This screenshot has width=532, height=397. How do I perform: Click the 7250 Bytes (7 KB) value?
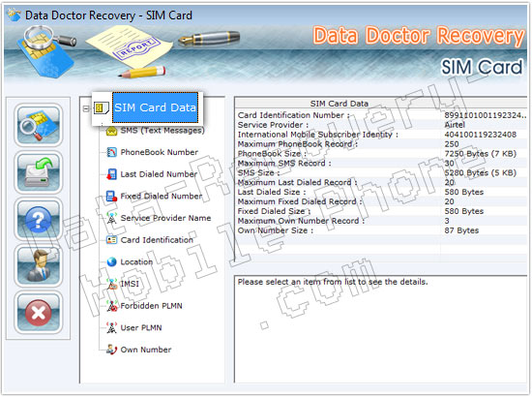click(x=481, y=154)
